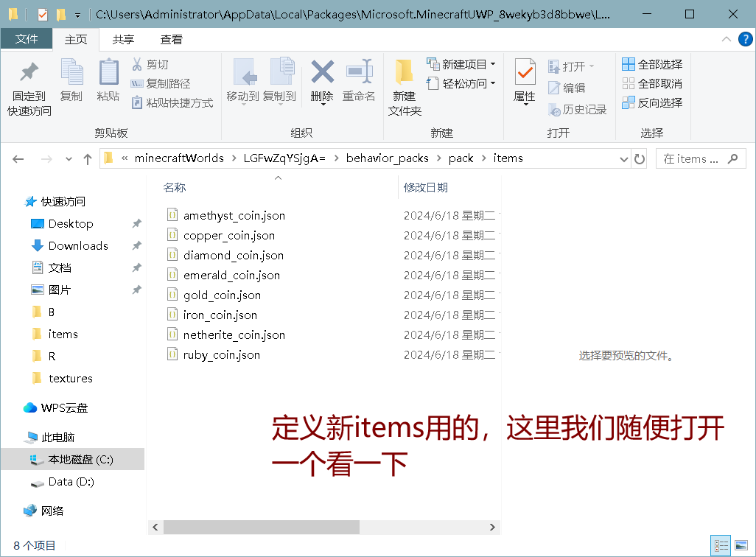Switch to details view icon in status bar

click(x=721, y=545)
